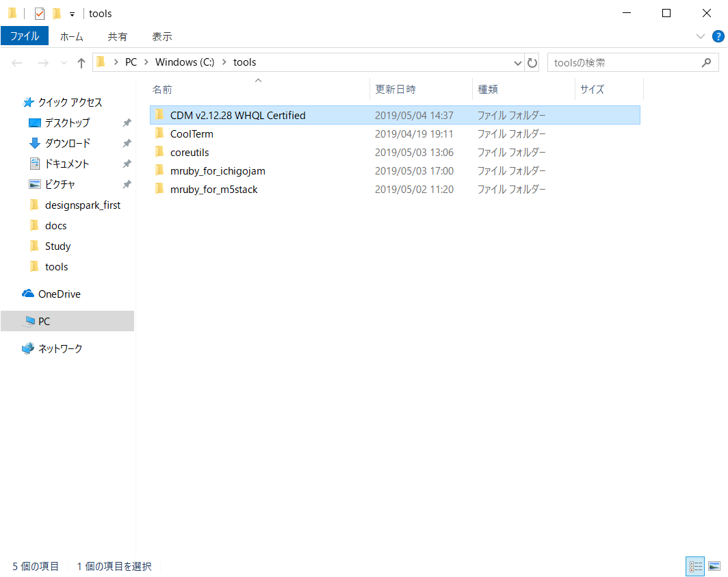
Task: Open the ファイル menu tab
Action: pos(25,36)
